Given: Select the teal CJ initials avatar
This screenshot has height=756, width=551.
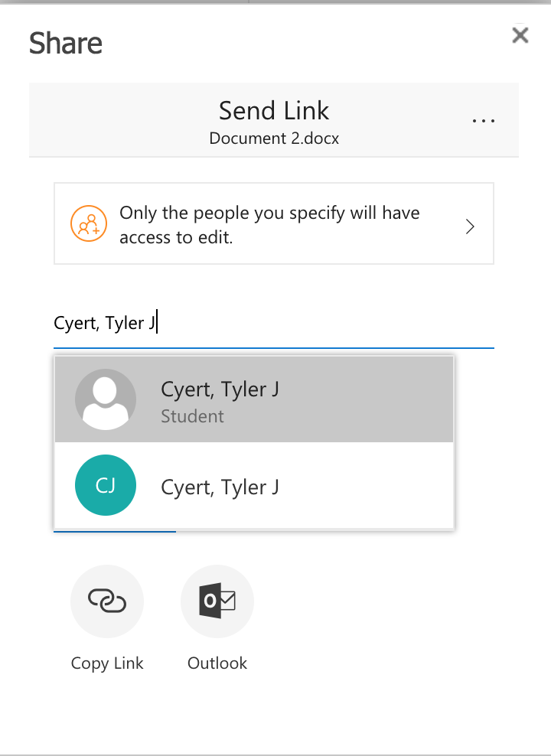Looking at the screenshot, I should pos(106,485).
